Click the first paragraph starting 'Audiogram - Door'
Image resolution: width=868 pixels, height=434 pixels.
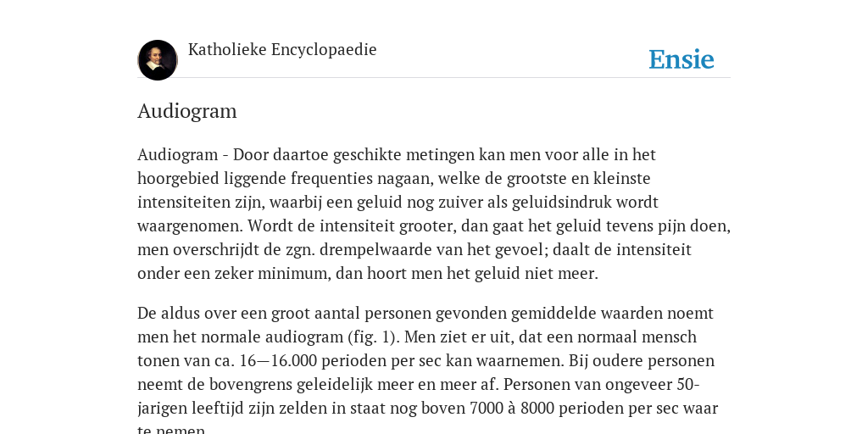tap(434, 214)
